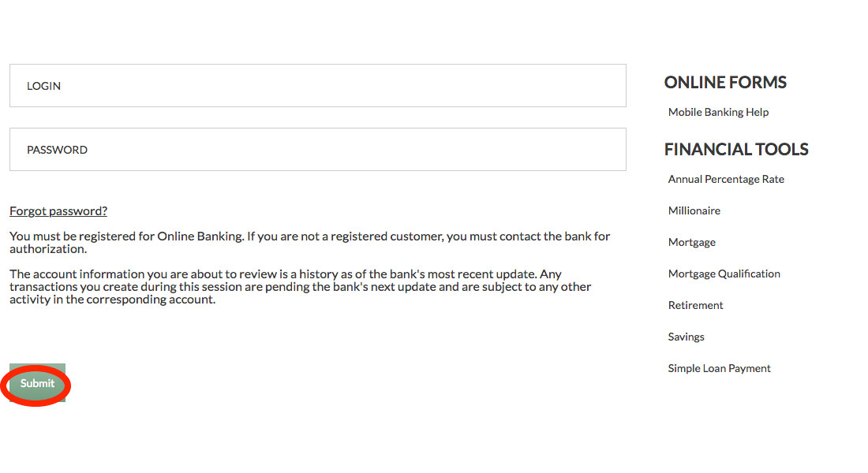Go to Mortgage Qualification tool

click(x=724, y=274)
